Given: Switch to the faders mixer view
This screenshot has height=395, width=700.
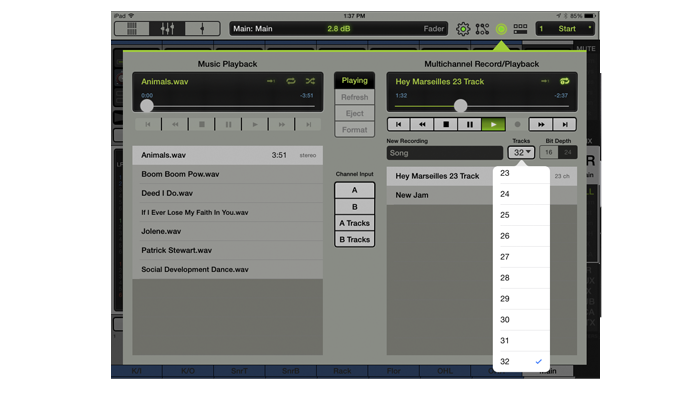Looking at the screenshot, I should [x=167, y=29].
